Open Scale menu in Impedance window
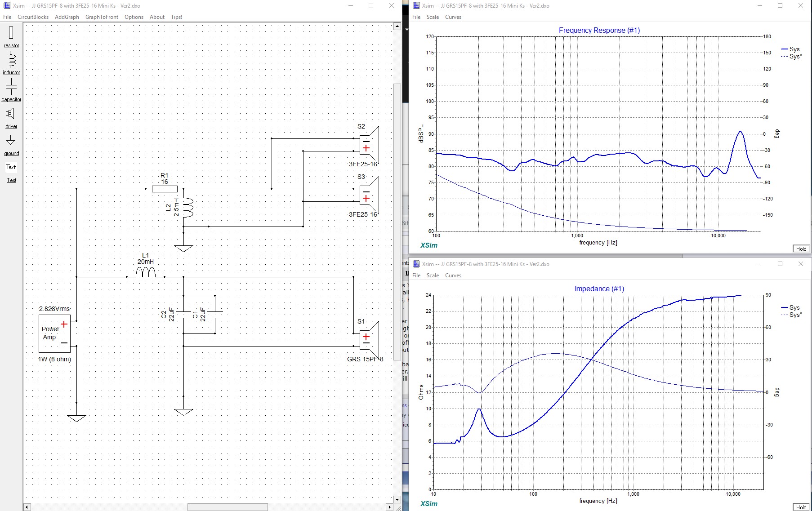 [x=433, y=275]
